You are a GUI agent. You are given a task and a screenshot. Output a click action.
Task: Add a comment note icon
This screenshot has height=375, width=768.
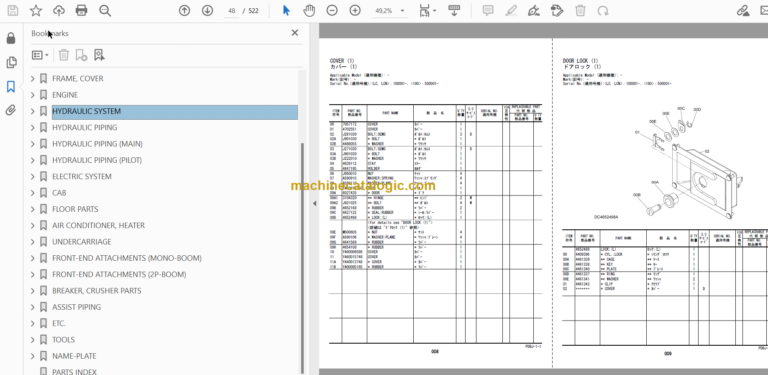click(x=488, y=10)
